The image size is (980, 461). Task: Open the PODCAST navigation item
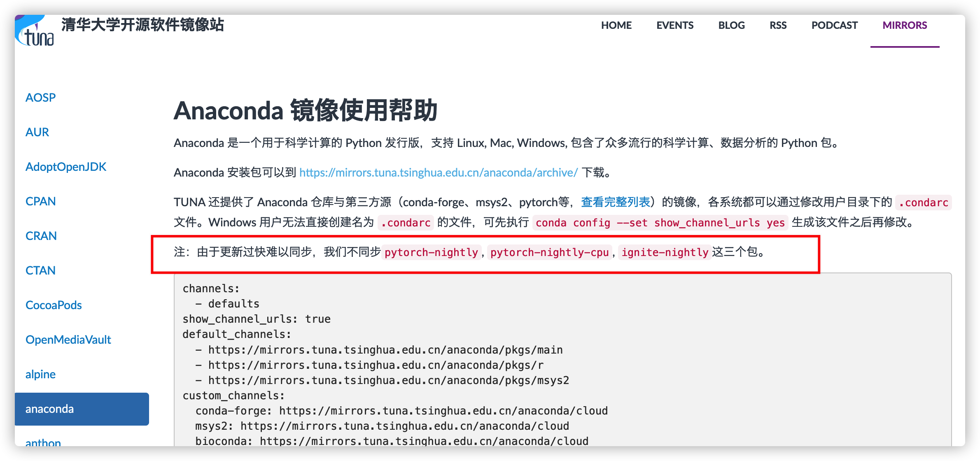[x=834, y=26]
